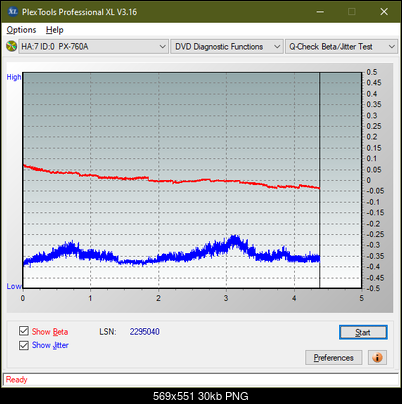Minimize the PlexTools window
The height and width of the screenshot is (404, 402).
tap(320, 12)
